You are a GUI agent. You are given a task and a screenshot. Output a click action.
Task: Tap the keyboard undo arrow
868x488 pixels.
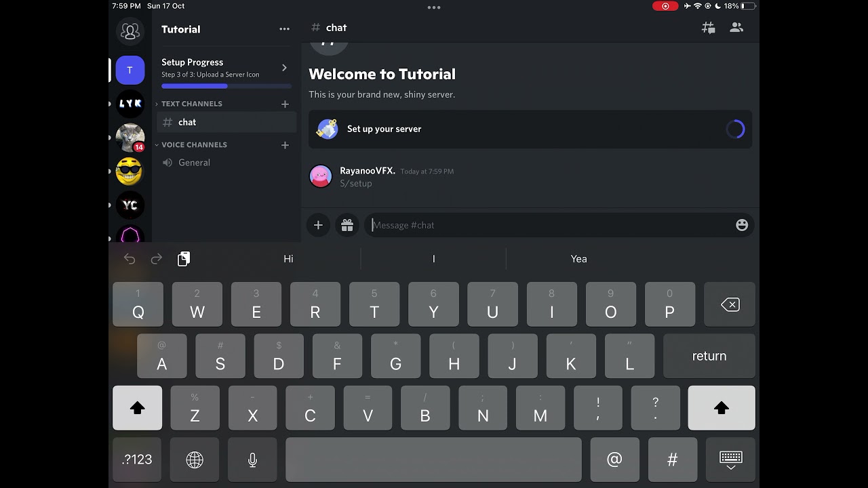pyautogui.click(x=130, y=259)
